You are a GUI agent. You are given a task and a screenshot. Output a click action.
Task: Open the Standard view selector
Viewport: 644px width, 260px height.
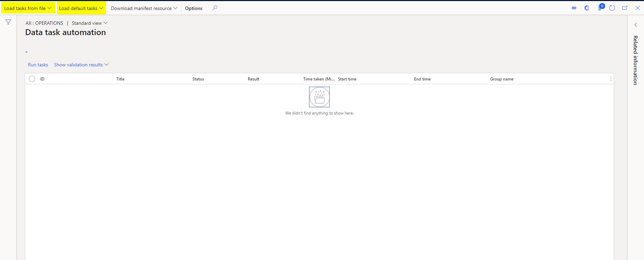point(89,23)
